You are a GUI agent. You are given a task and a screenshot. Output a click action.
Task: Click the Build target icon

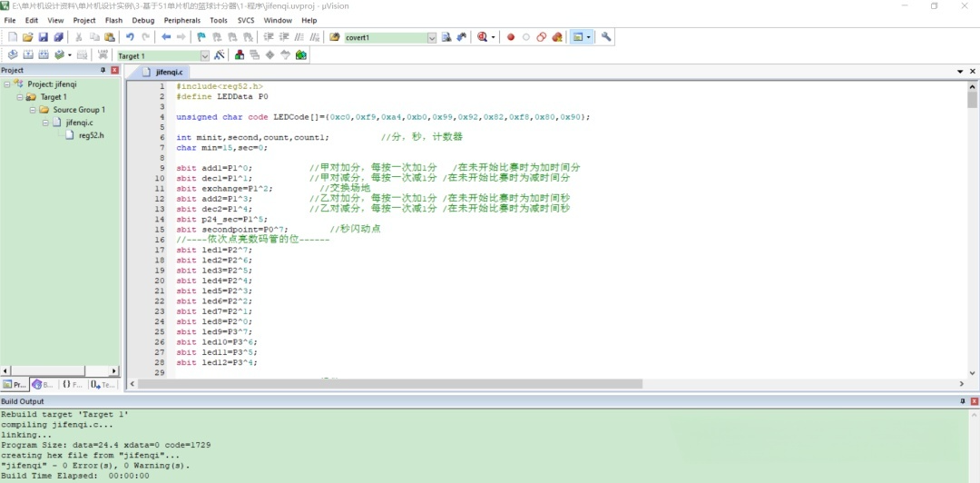pyautogui.click(x=27, y=55)
